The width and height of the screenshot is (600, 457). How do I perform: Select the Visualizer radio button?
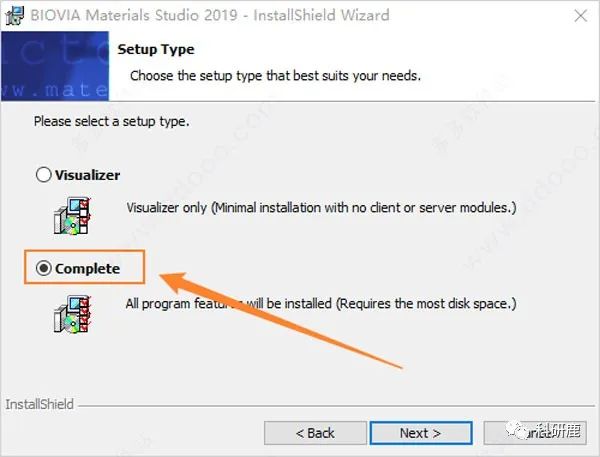click(44, 175)
